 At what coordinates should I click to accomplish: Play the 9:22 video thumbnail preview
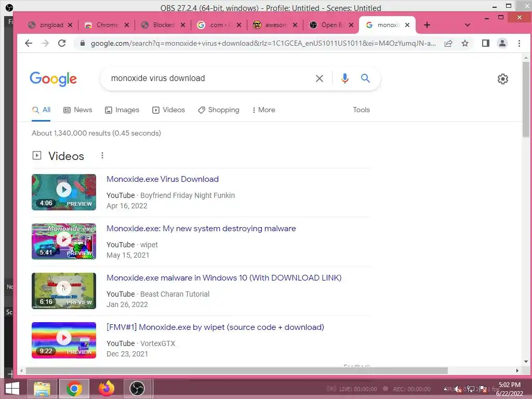click(64, 340)
